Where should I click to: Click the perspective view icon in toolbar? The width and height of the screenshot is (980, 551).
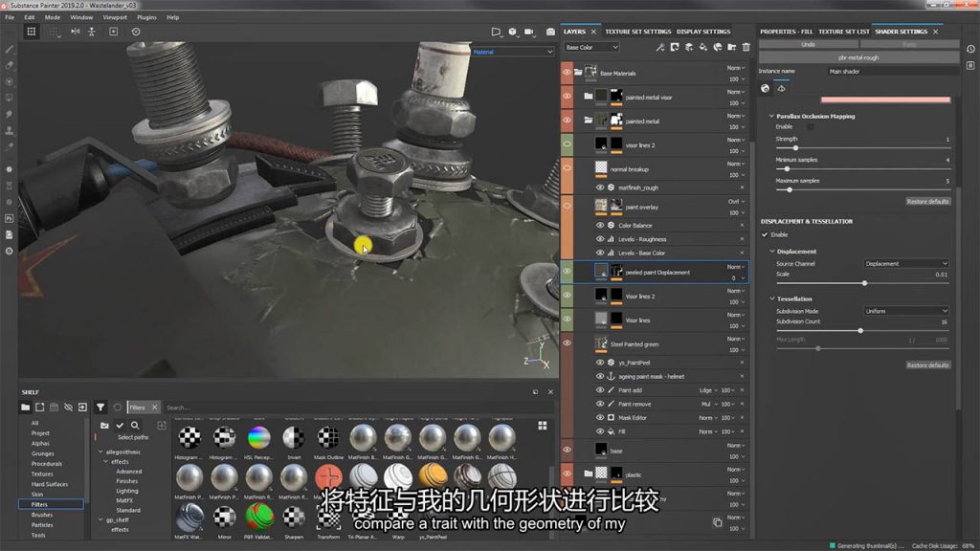click(x=496, y=32)
